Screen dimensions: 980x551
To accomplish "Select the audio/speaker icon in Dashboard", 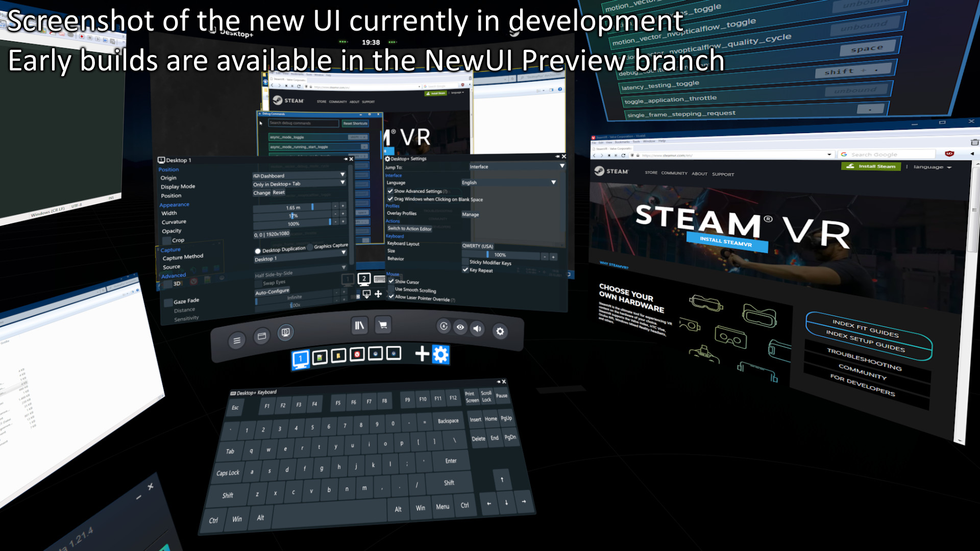I will pyautogui.click(x=477, y=329).
